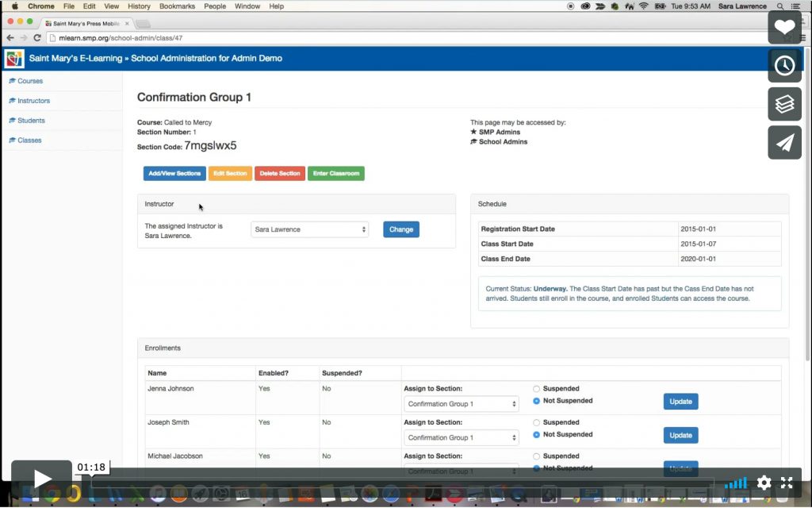Open the File menu
This screenshot has height=508, width=812.
69,6
